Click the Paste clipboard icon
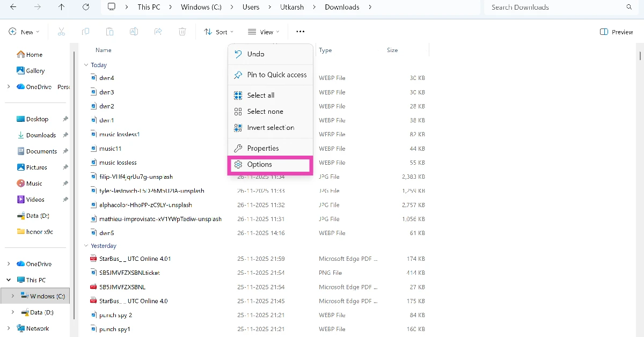Screen dimensions: 644x337 pyautogui.click(x=109, y=32)
